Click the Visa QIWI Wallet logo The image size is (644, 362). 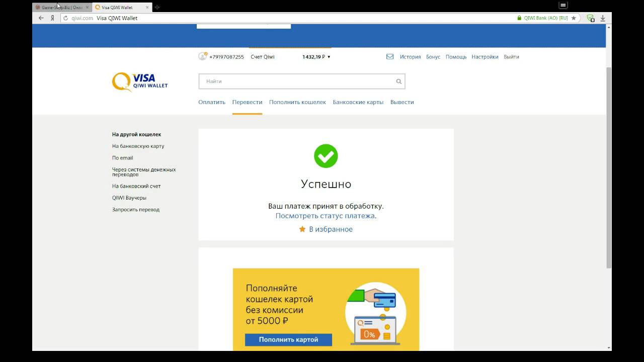(x=140, y=81)
